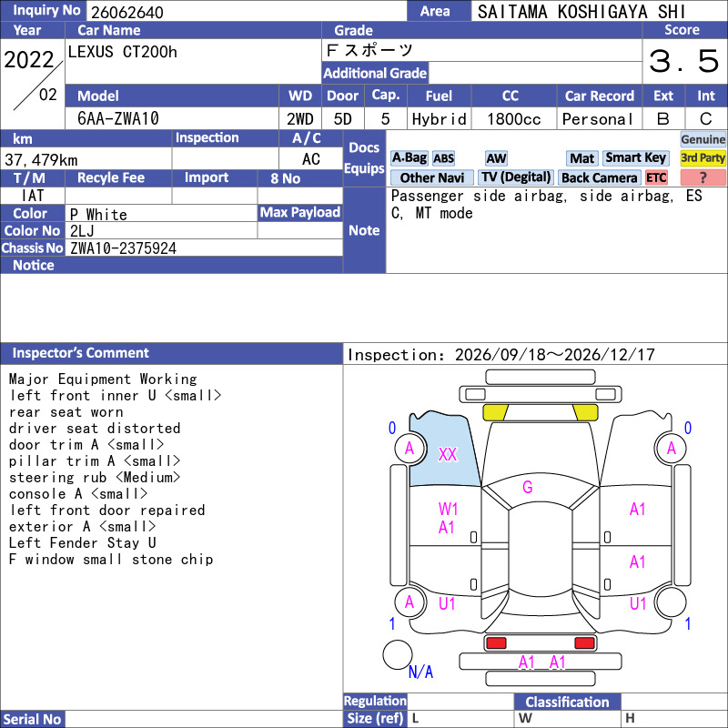Image resolution: width=728 pixels, height=728 pixels.
Task: Click the N/A spare tire circle
Action: 398,654
